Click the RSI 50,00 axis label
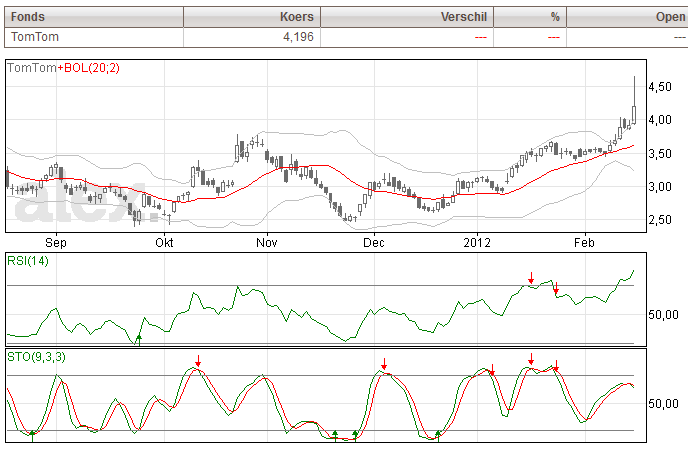The height and width of the screenshot is (451, 688). [x=663, y=315]
